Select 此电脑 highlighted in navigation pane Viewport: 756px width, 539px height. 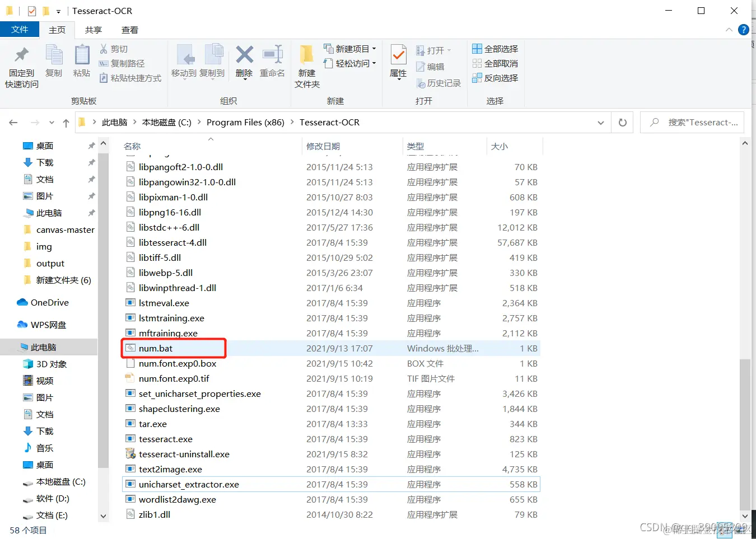[x=49, y=347]
